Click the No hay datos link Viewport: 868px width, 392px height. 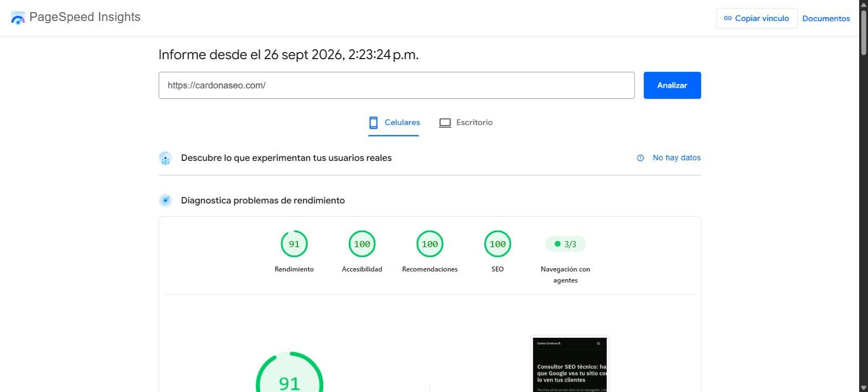[x=676, y=158]
